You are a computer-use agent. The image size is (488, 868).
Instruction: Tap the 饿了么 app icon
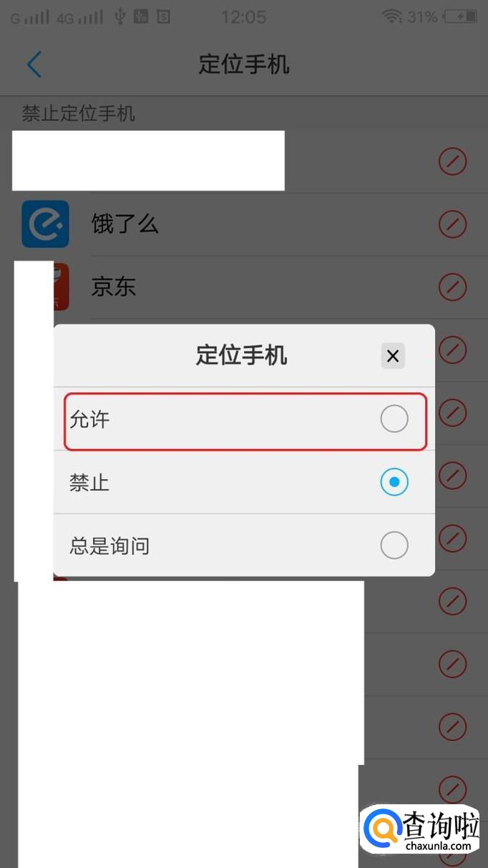tap(45, 224)
